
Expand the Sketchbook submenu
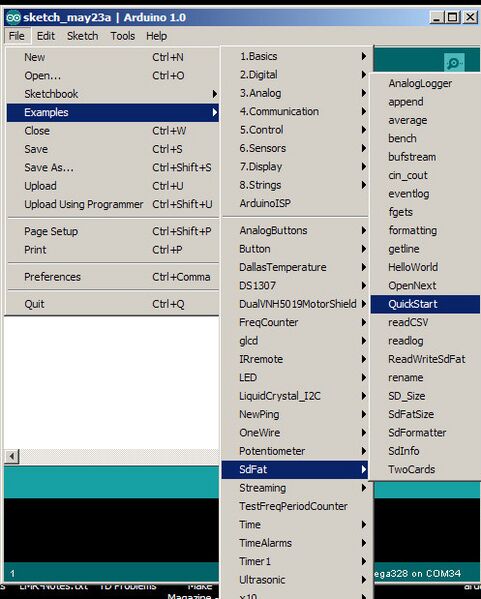tap(113, 94)
